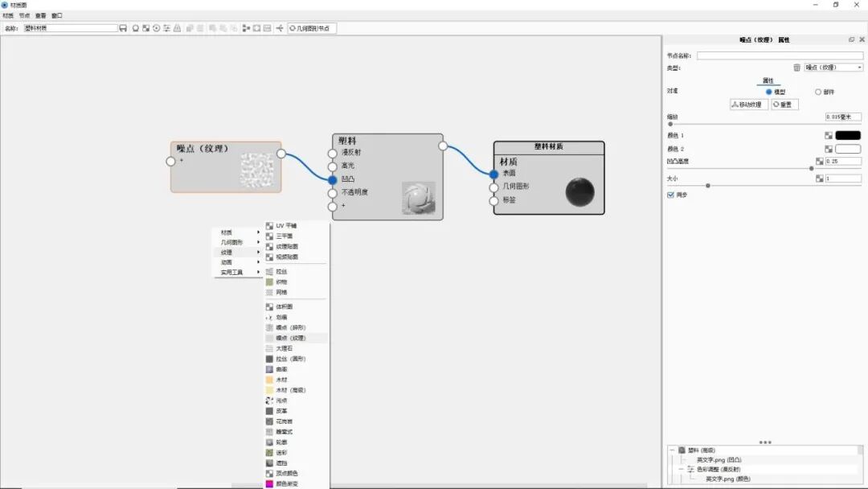Open the 窗口 menu

click(56, 14)
